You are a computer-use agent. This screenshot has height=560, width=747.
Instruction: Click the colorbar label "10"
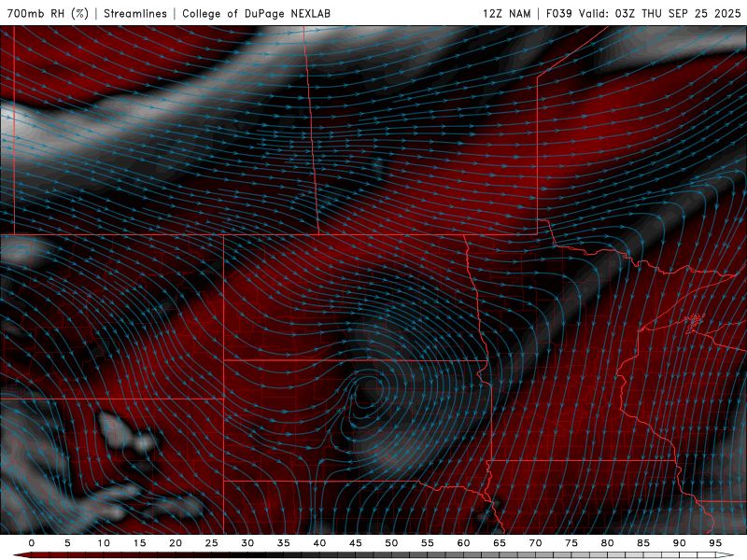click(104, 543)
